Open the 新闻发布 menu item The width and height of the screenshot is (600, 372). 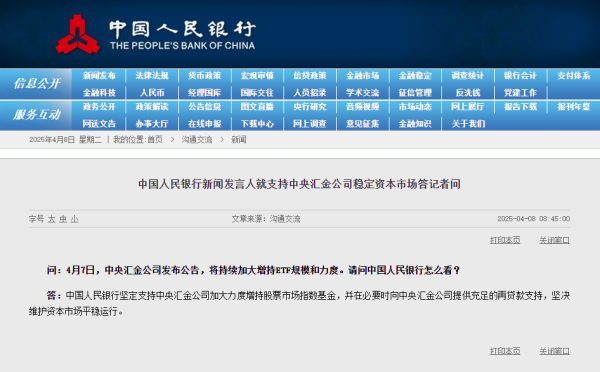(99, 76)
